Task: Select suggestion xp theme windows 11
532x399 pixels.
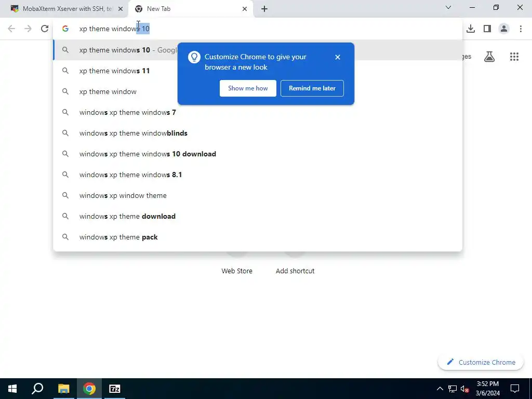Action: point(258,71)
